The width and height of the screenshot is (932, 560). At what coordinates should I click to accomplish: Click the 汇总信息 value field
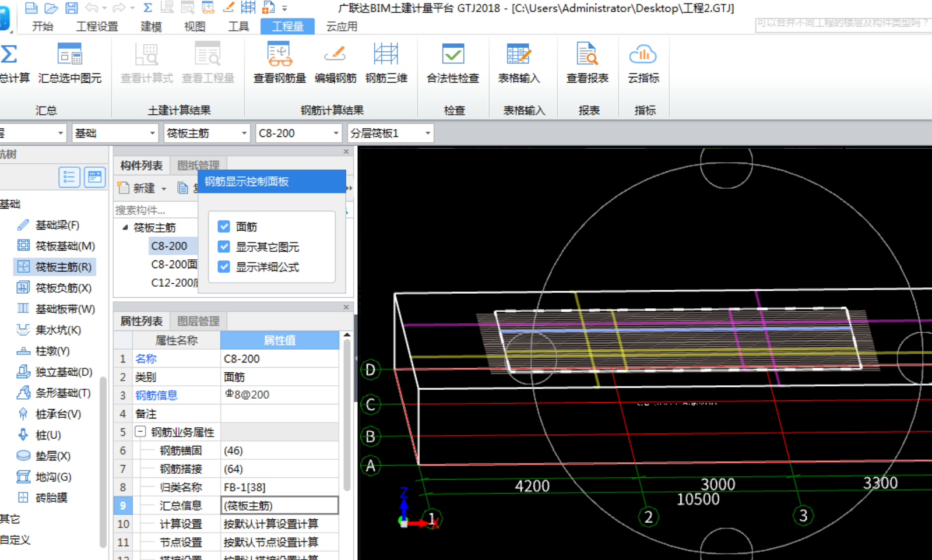pos(279,505)
